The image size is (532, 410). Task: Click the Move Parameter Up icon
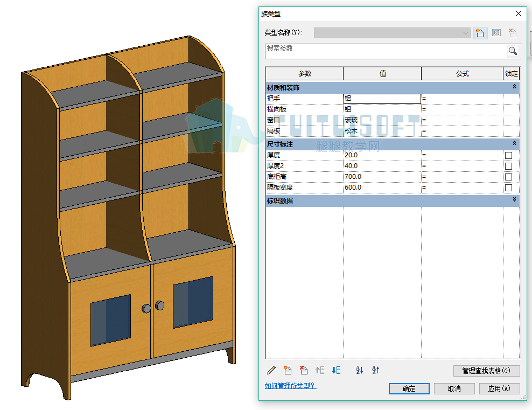tap(320, 370)
